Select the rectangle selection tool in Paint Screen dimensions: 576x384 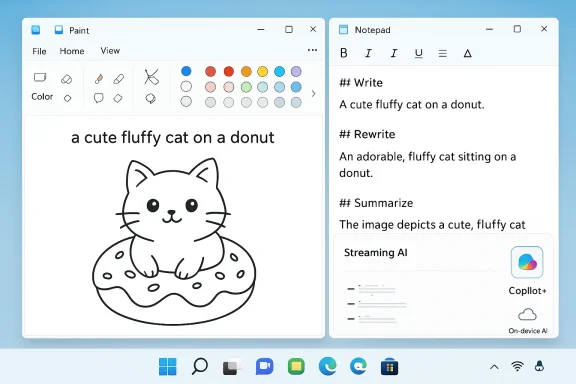pyautogui.click(x=40, y=78)
